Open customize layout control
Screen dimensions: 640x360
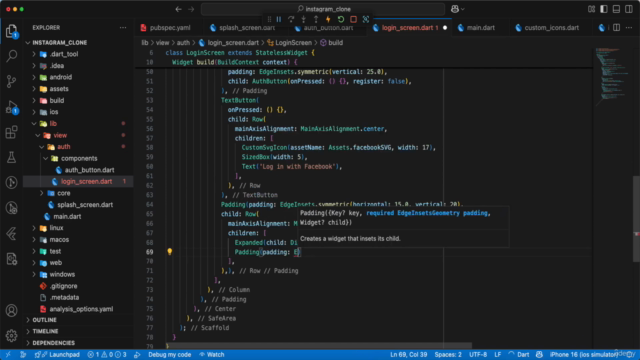click(591, 9)
